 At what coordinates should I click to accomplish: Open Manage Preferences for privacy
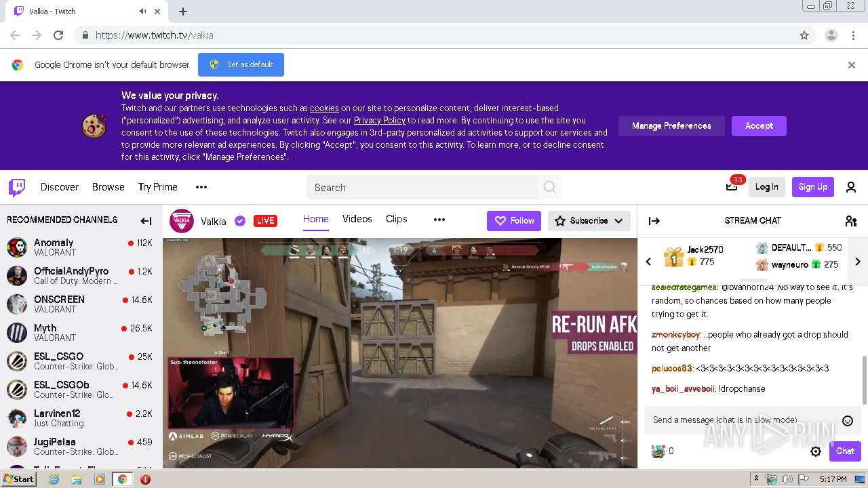coord(671,126)
